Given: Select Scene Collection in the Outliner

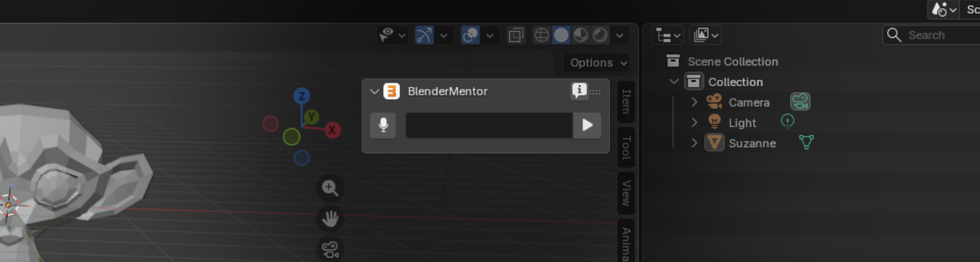Looking at the screenshot, I should pos(733,61).
